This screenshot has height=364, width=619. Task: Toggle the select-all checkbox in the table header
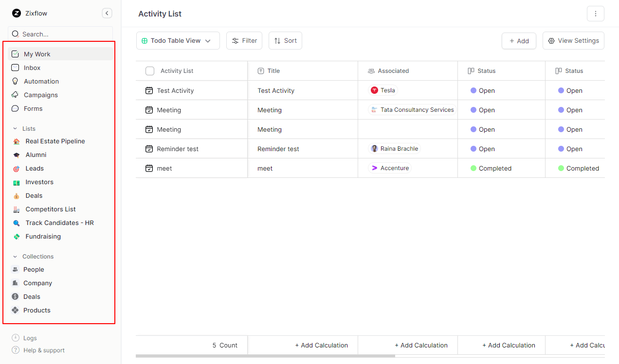click(149, 70)
